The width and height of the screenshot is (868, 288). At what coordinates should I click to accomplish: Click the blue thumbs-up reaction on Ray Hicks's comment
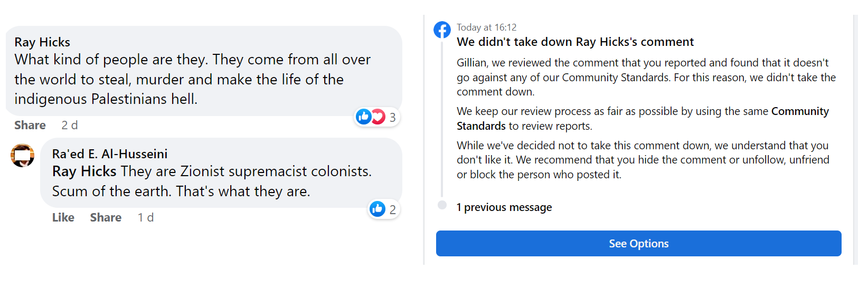coord(363,117)
